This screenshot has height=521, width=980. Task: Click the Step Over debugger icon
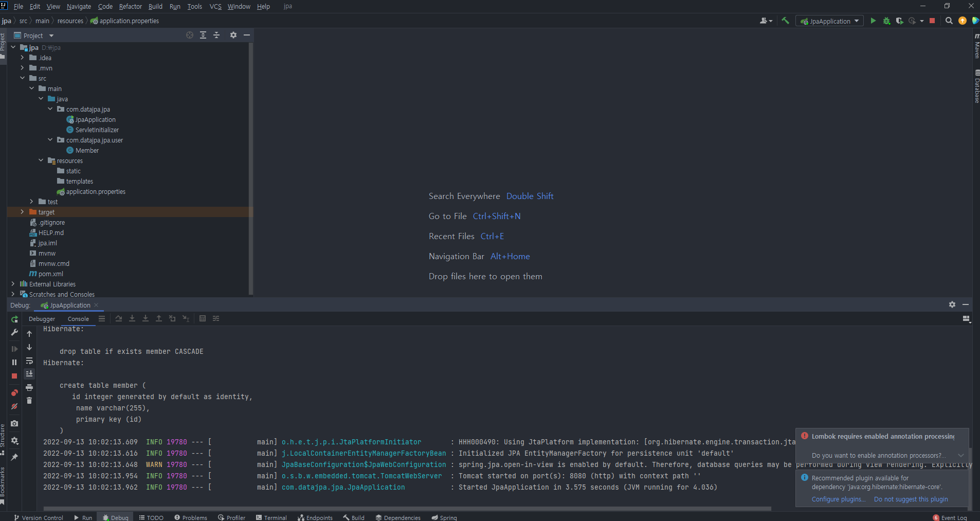pyautogui.click(x=119, y=318)
